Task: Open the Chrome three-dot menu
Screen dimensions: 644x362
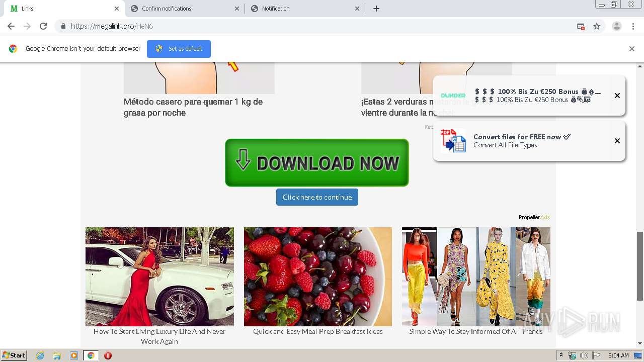Action: click(633, 26)
